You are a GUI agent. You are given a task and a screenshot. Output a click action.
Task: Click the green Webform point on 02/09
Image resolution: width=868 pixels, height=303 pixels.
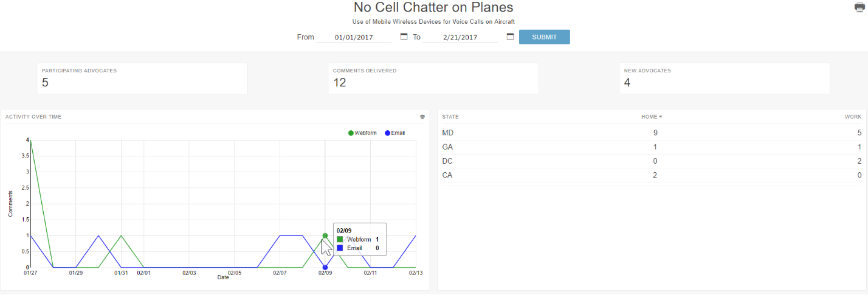click(x=325, y=235)
